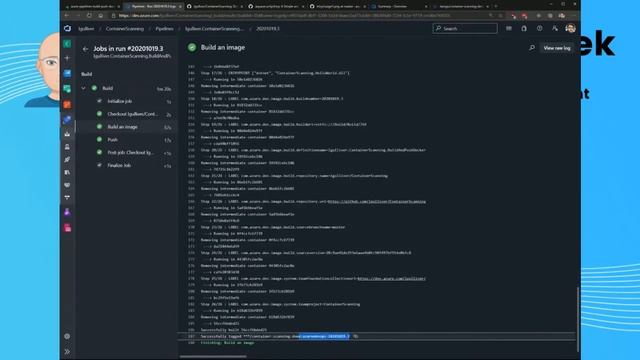Open Test Plans flask icon in sidebar
The image size is (640, 360).
click(x=67, y=212)
